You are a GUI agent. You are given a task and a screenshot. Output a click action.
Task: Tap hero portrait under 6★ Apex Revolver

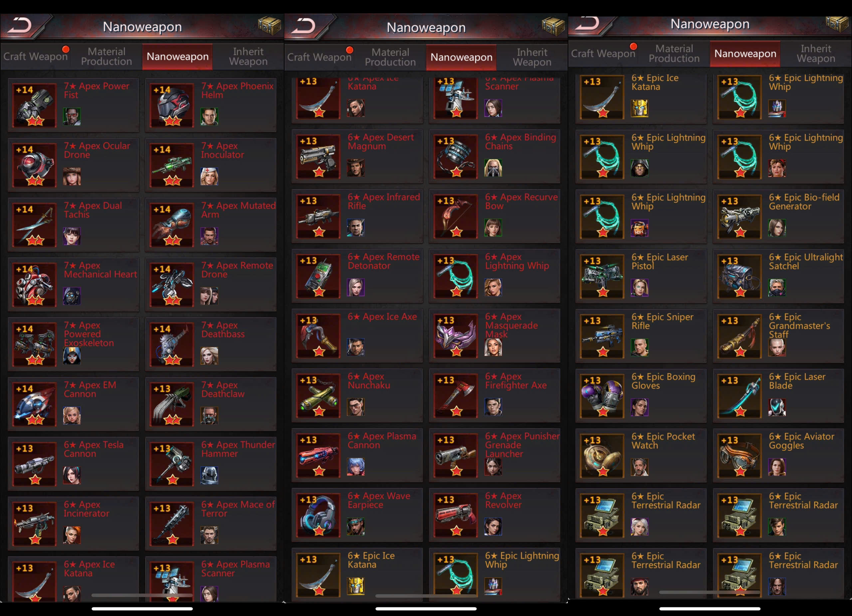point(493,527)
